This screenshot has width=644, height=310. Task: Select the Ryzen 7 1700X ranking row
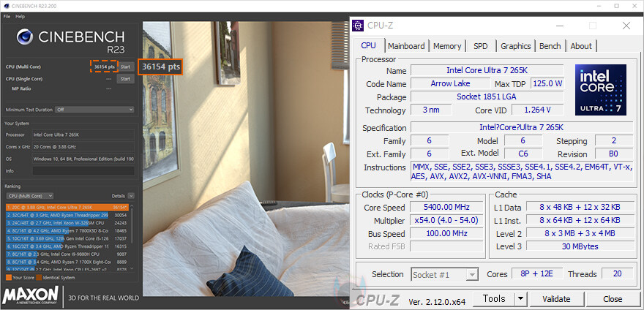tap(67, 262)
